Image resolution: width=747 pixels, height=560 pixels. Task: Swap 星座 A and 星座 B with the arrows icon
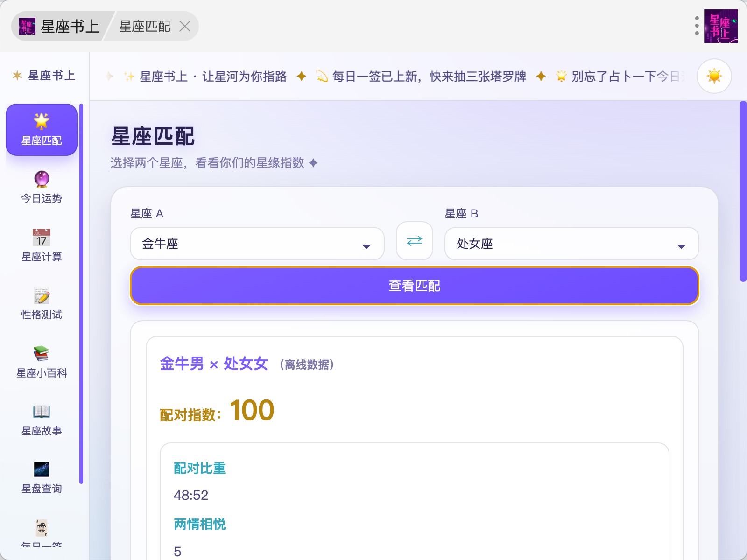pyautogui.click(x=415, y=241)
